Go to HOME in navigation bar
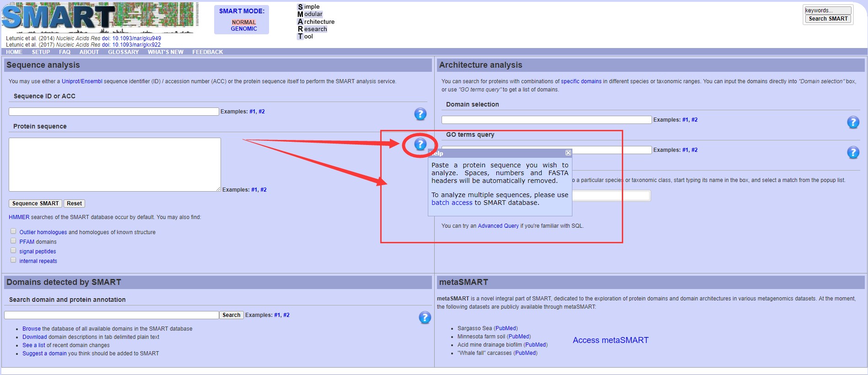Screen dimensions: 868x375 click(x=14, y=52)
